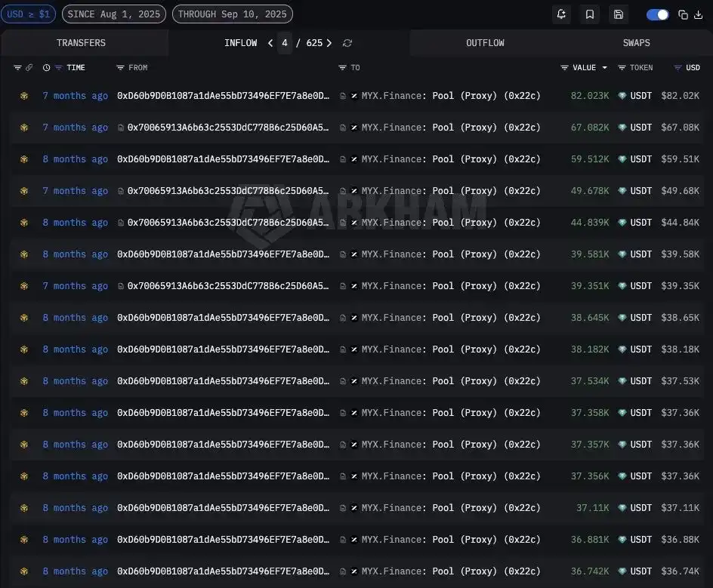713x588 pixels.
Task: Open MYX.Finance Pool link in 44.839K row
Action: coord(451,223)
